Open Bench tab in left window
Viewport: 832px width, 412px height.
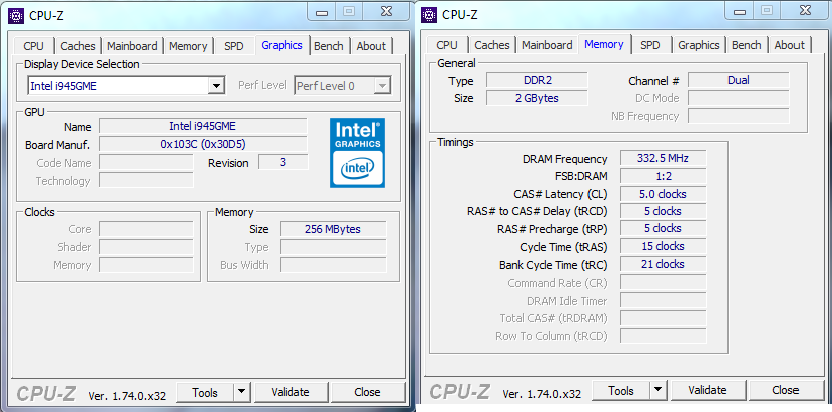click(x=328, y=46)
